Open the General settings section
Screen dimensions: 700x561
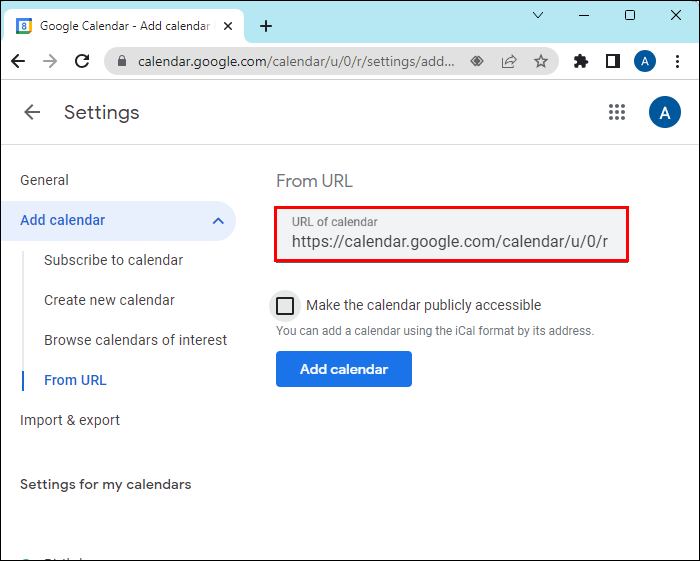pyautogui.click(x=44, y=180)
